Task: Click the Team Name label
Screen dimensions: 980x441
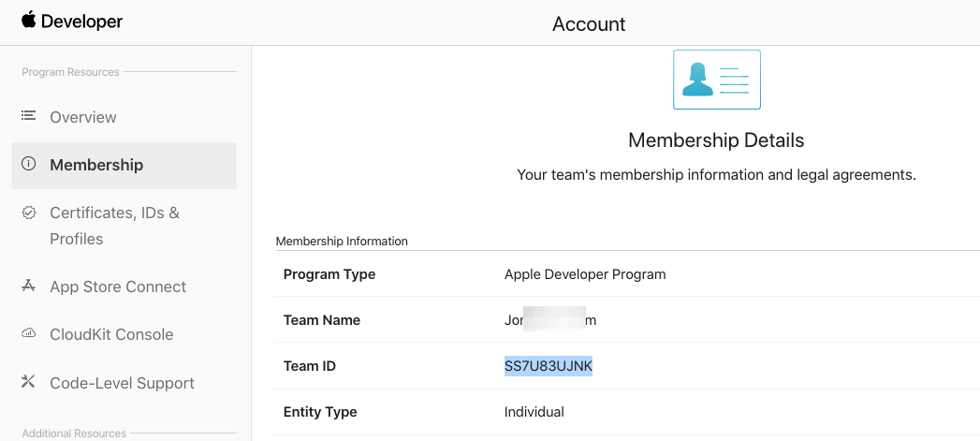Action: pyautogui.click(x=322, y=320)
